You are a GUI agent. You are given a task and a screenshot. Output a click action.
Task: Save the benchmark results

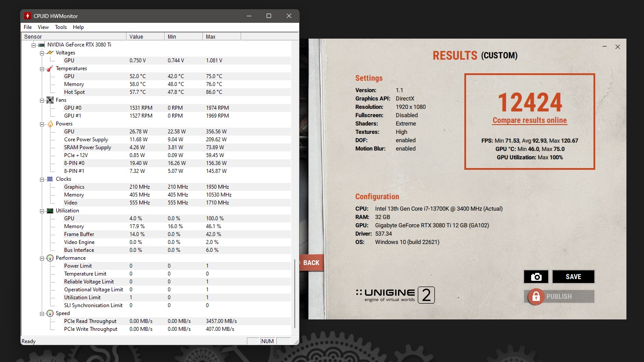573,277
